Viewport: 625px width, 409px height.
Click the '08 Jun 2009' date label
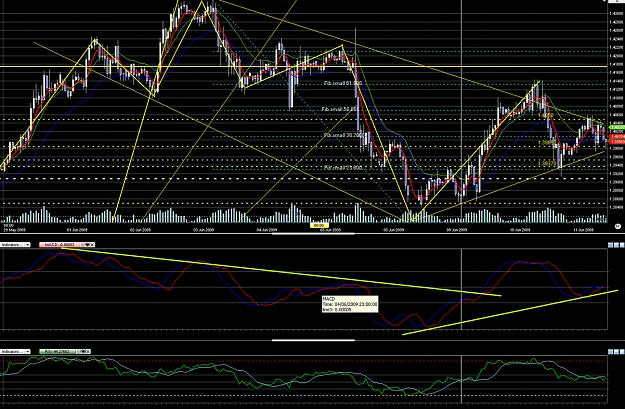(394, 230)
